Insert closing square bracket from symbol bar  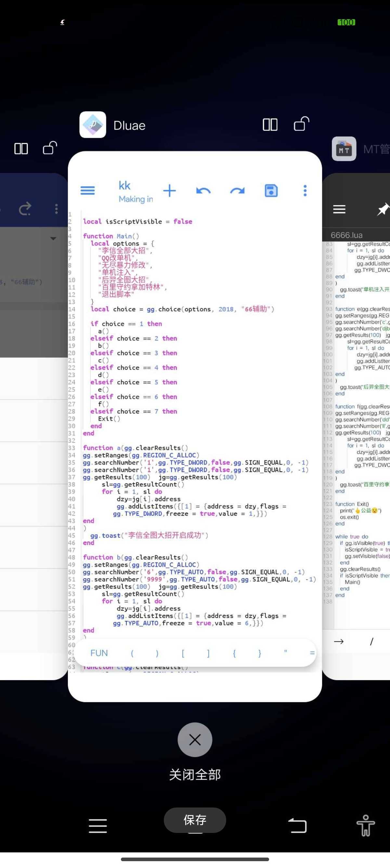208,653
